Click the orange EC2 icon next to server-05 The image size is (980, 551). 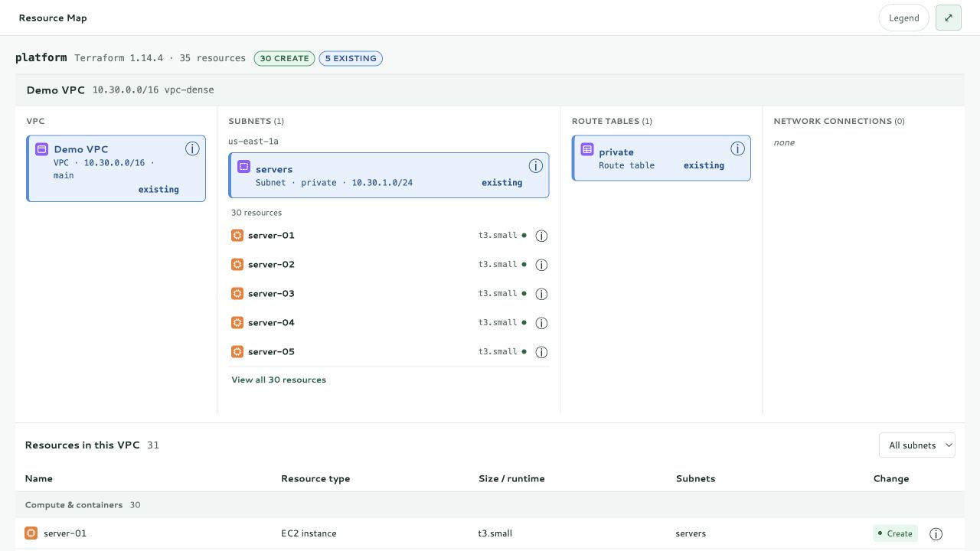point(237,352)
